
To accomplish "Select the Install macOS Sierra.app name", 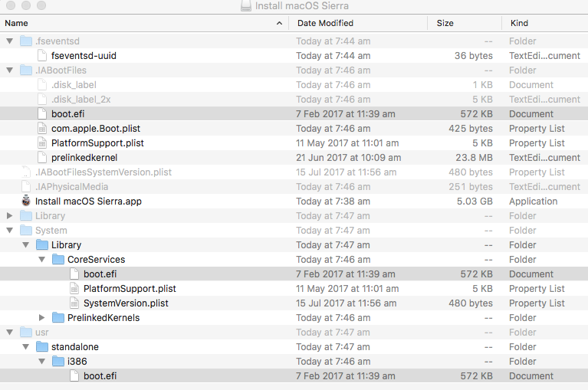I will [x=88, y=202].
